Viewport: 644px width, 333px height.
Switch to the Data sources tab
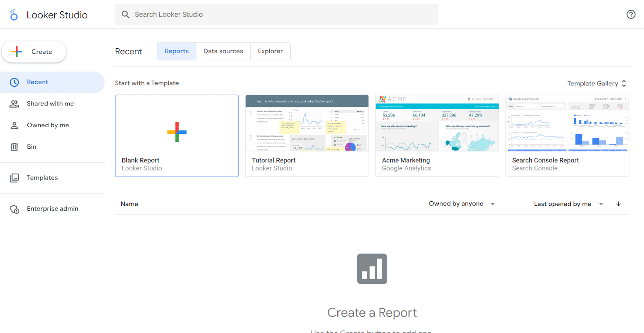tap(223, 52)
